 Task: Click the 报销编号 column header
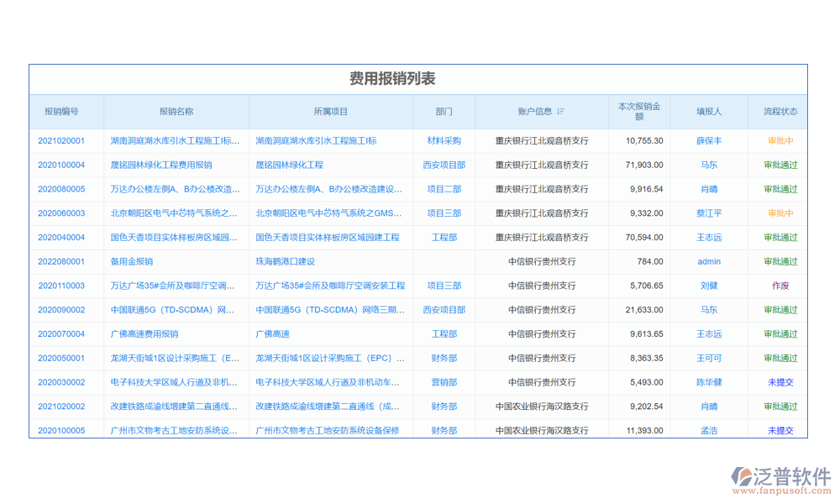62,112
